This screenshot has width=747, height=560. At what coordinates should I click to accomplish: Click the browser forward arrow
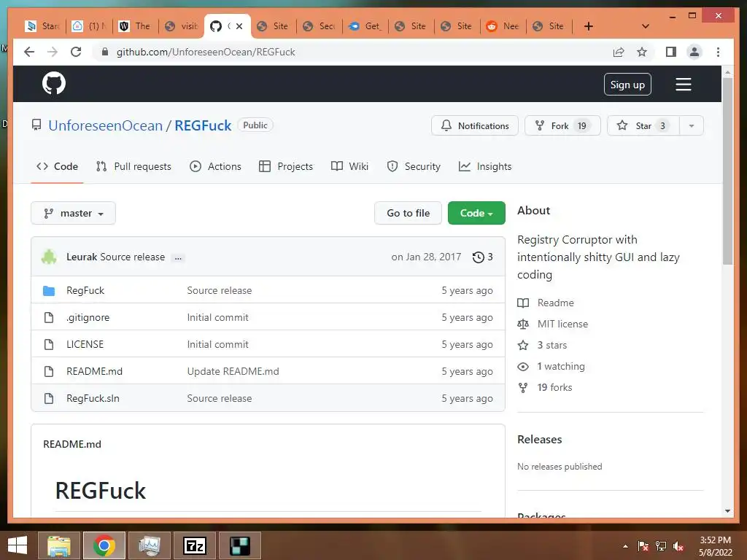[x=53, y=52]
